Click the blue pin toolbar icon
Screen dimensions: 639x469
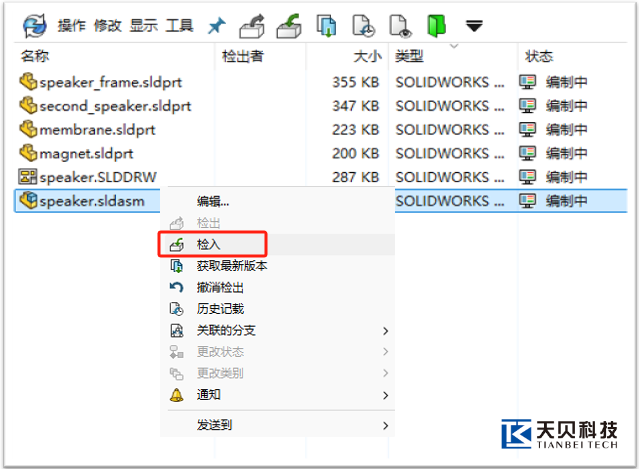coord(216,26)
